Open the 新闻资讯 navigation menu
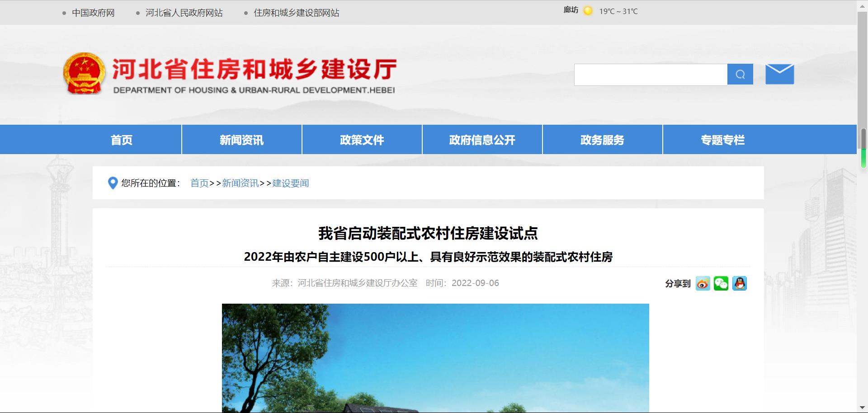The image size is (868, 413). tap(241, 140)
